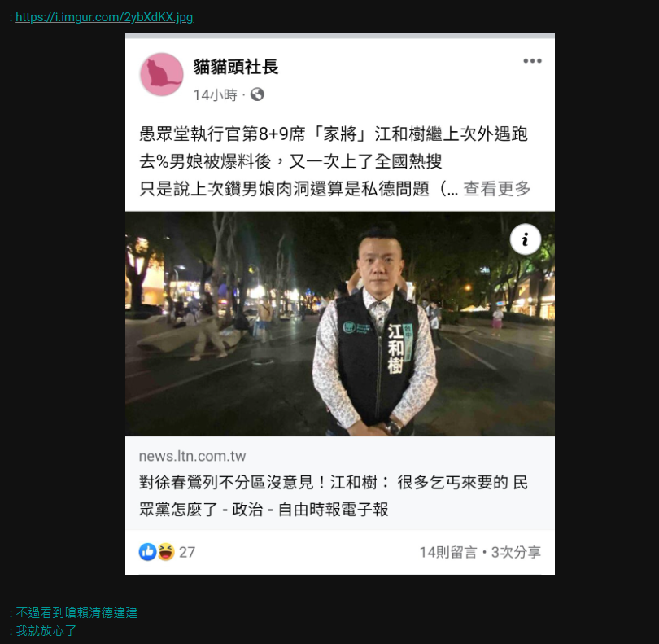Expand post text with 查看更多

(x=497, y=188)
